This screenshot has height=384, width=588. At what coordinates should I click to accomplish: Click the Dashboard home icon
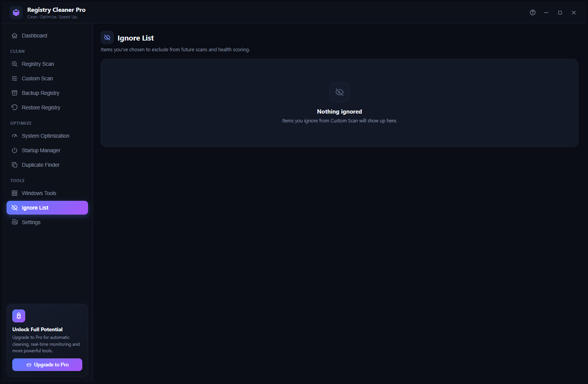tap(15, 36)
